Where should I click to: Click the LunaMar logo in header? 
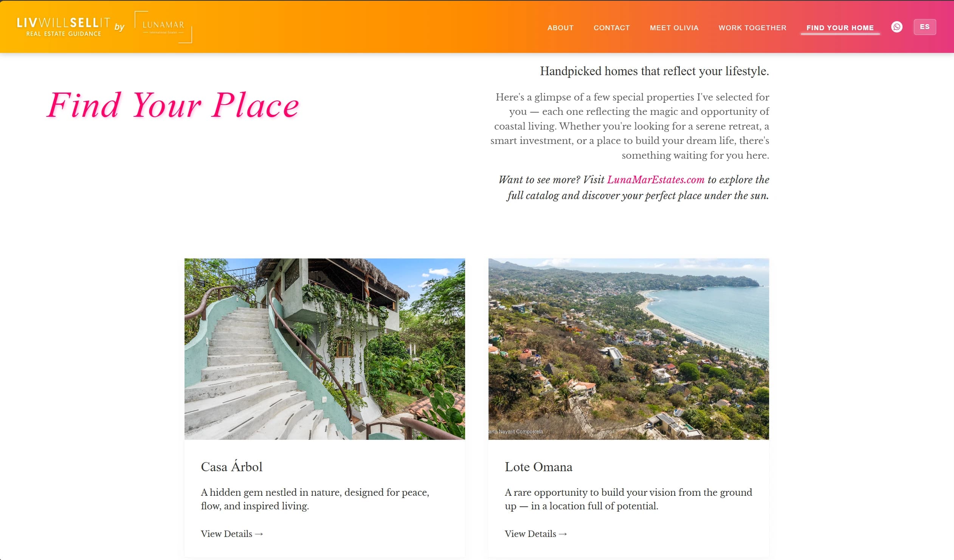pos(163,27)
